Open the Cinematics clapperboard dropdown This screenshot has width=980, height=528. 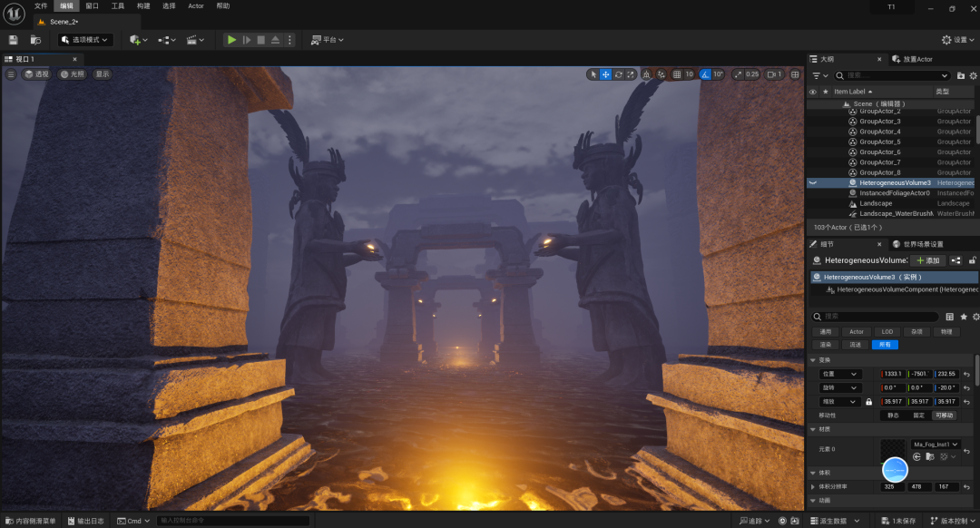click(195, 40)
